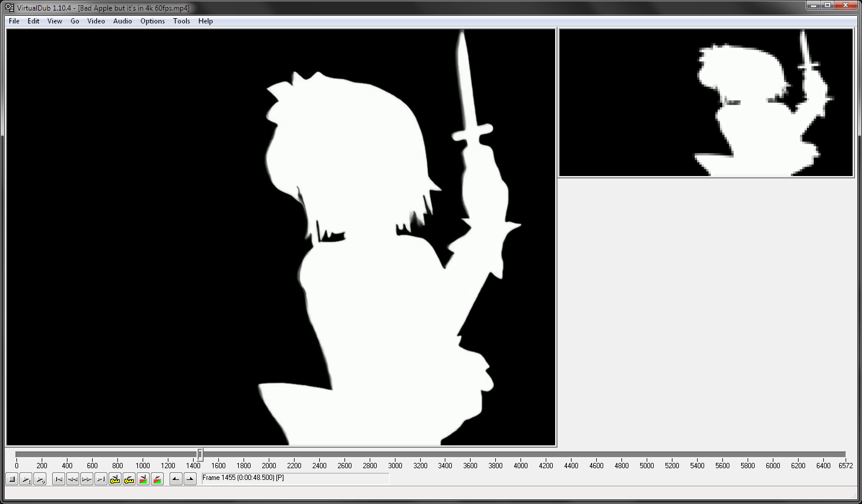The height and width of the screenshot is (504, 862).
Task: Start output playback preview
Action: tap(40, 479)
